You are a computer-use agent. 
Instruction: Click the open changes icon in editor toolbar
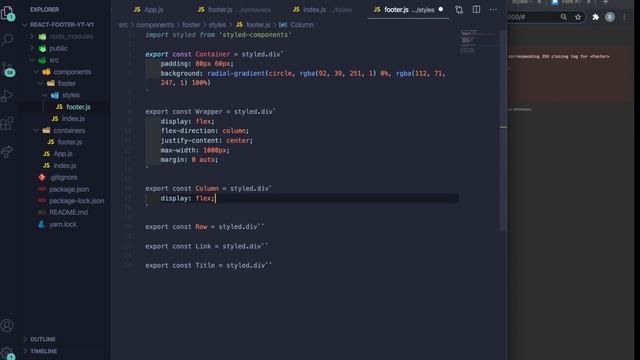[x=459, y=9]
